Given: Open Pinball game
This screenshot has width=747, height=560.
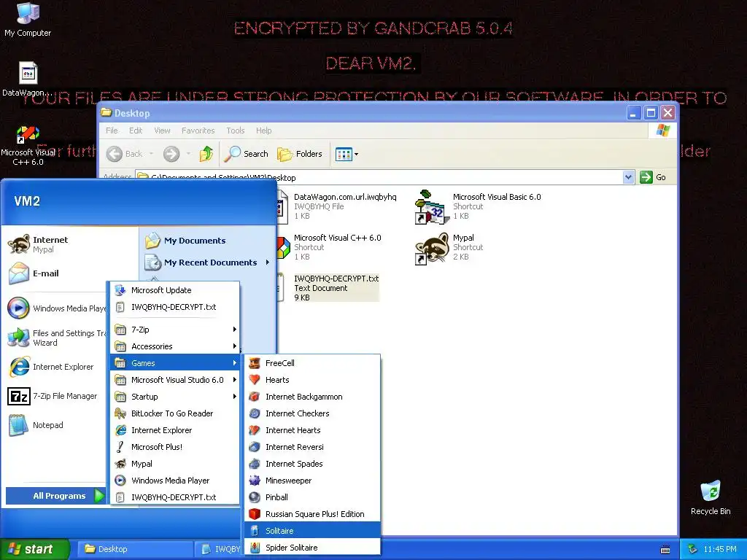Looking at the screenshot, I should 312,497.
